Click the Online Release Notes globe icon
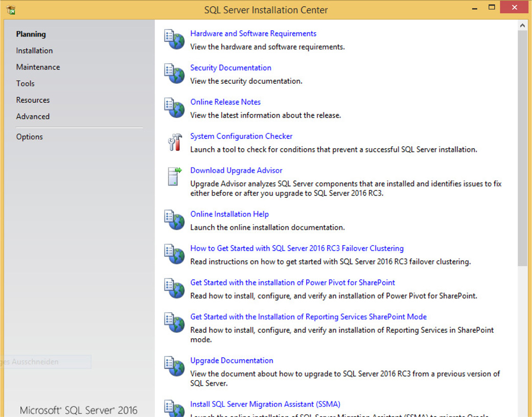 pyautogui.click(x=174, y=108)
